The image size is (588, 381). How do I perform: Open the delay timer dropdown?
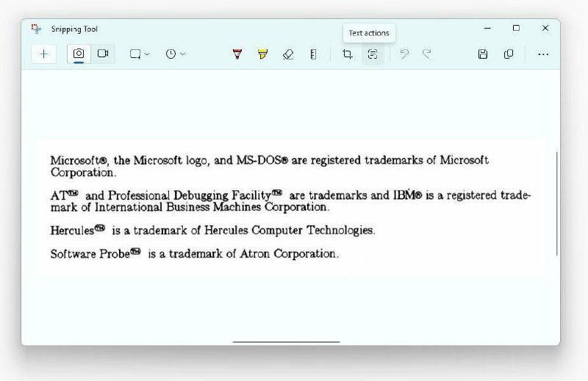tap(175, 54)
